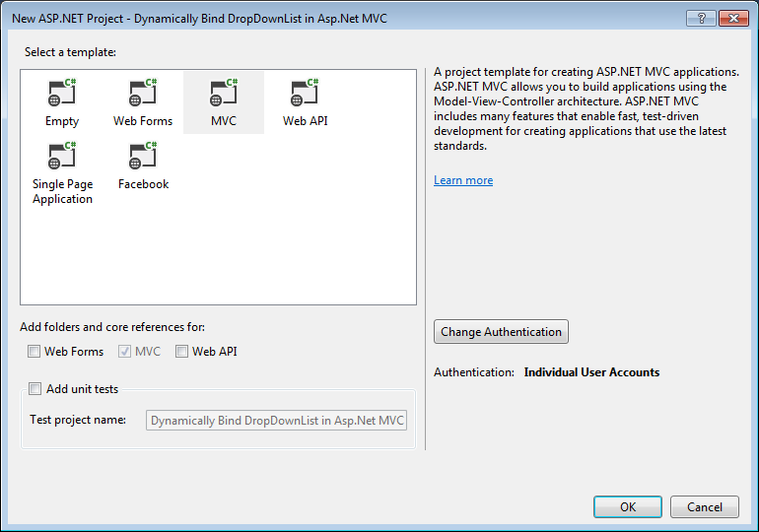Open the Learn more link
The image size is (759, 532).
463,180
